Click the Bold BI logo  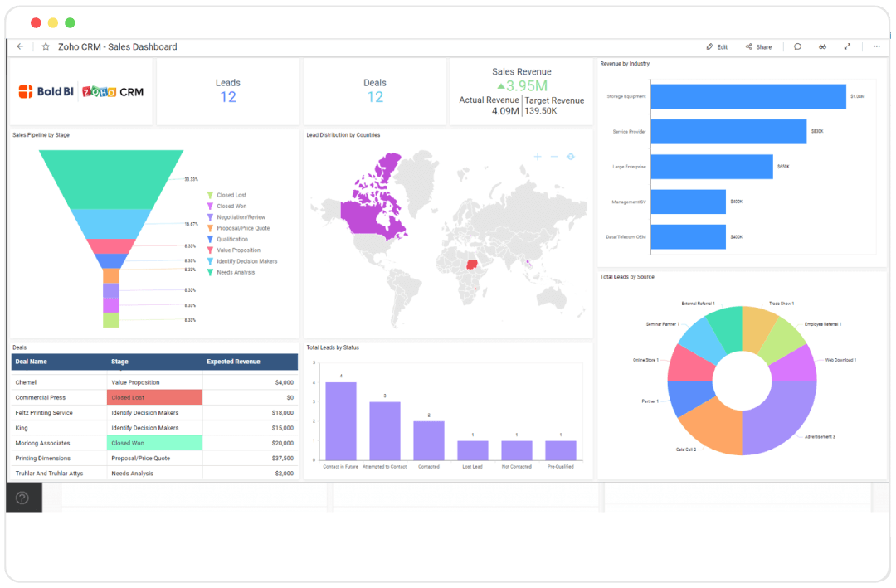(46, 91)
